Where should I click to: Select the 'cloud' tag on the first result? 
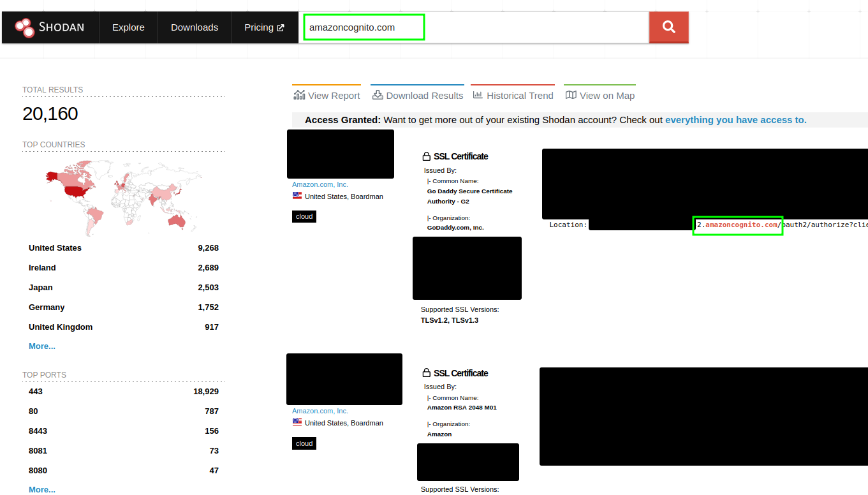pos(304,216)
